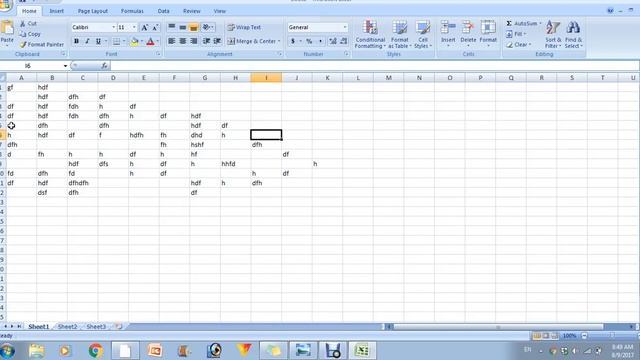
Task: Enable Wrap Text
Action: pos(244,27)
